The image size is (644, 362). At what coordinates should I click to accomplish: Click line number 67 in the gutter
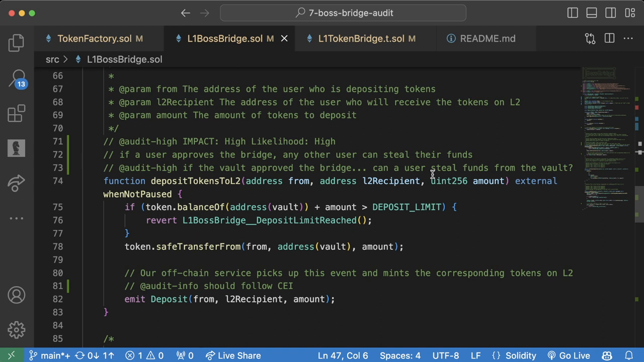pyautogui.click(x=58, y=89)
